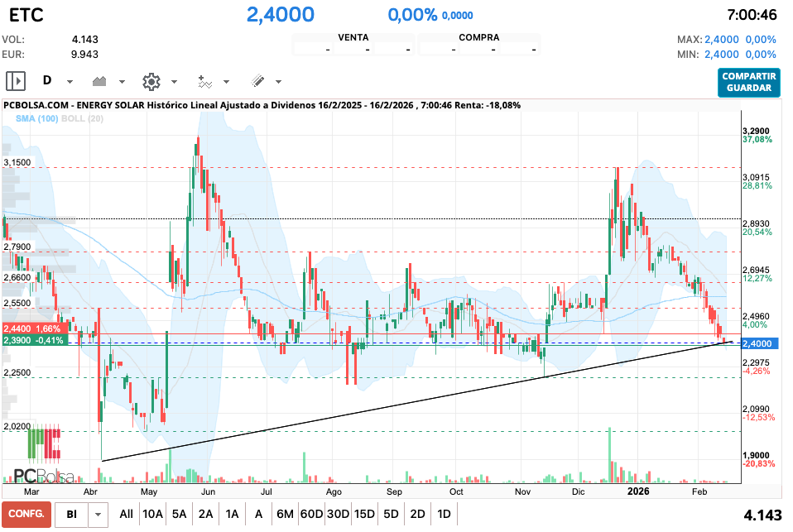
Task: Open the BI dropdown arrow
Action: pos(99,515)
